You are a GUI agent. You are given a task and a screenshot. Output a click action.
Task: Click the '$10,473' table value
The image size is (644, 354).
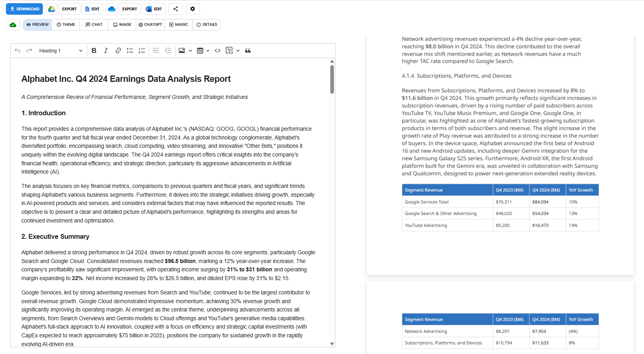coord(540,225)
